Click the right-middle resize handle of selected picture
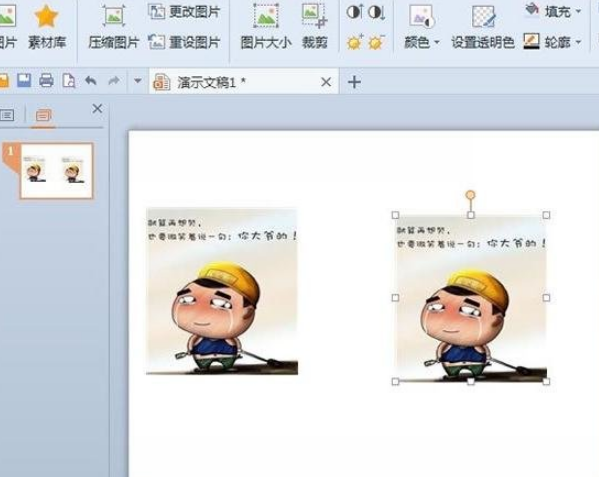The height and width of the screenshot is (477, 599). [546, 298]
